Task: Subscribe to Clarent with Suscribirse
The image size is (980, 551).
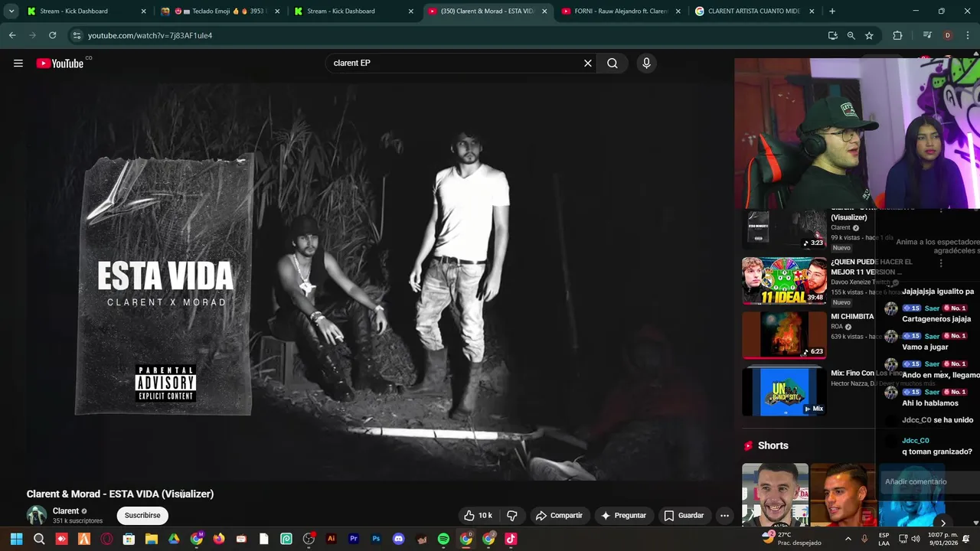Action: pyautogui.click(x=142, y=516)
